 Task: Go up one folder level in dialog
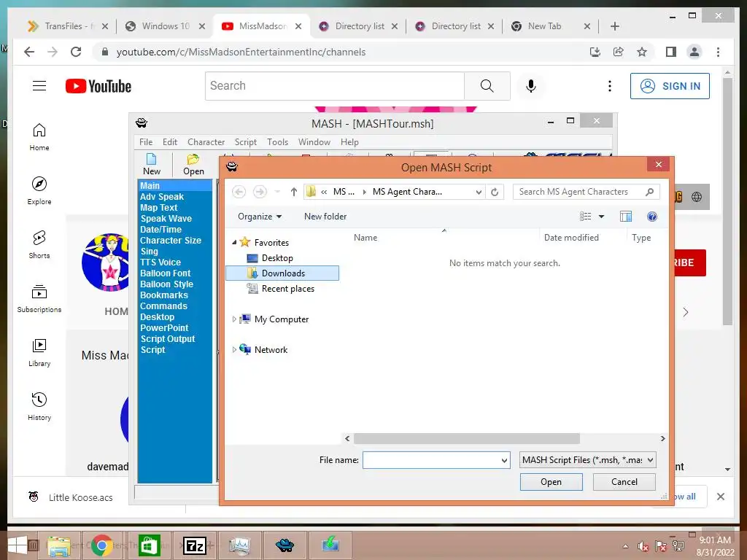tap(293, 192)
